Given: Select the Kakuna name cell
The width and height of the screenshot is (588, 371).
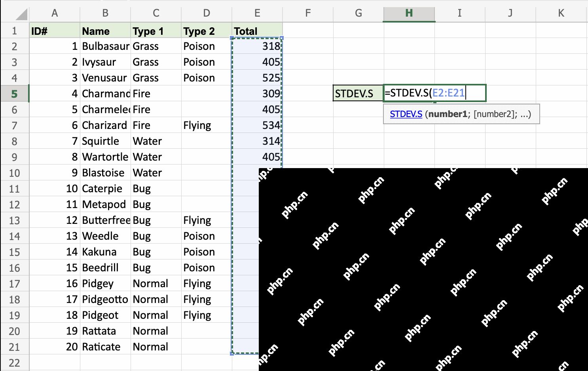Looking at the screenshot, I should coord(105,252).
